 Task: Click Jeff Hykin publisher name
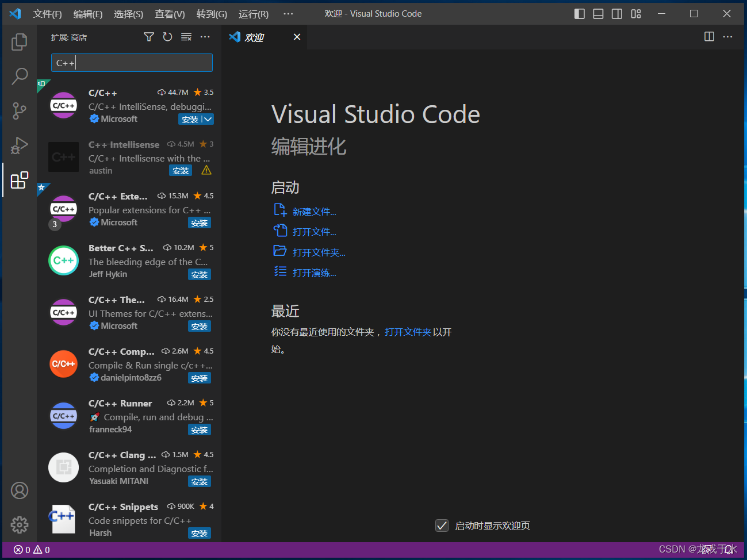(x=108, y=274)
